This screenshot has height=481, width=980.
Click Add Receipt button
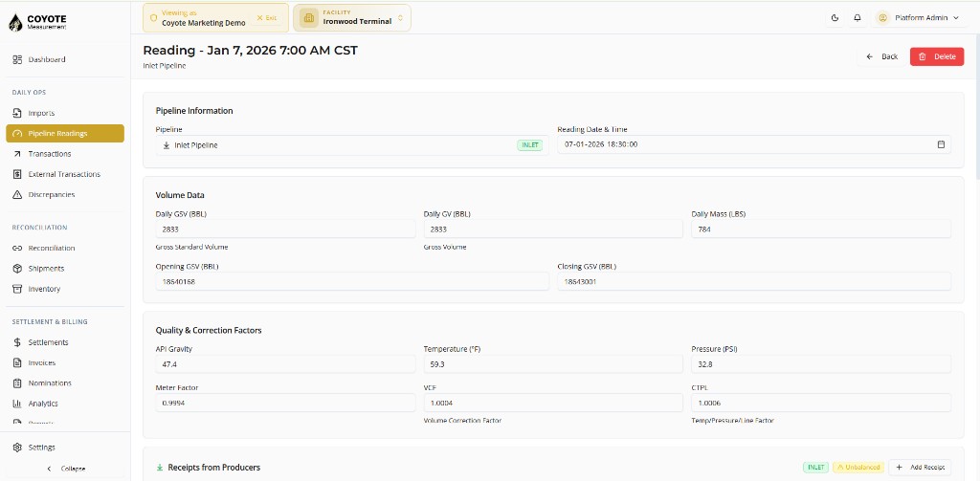920,468
